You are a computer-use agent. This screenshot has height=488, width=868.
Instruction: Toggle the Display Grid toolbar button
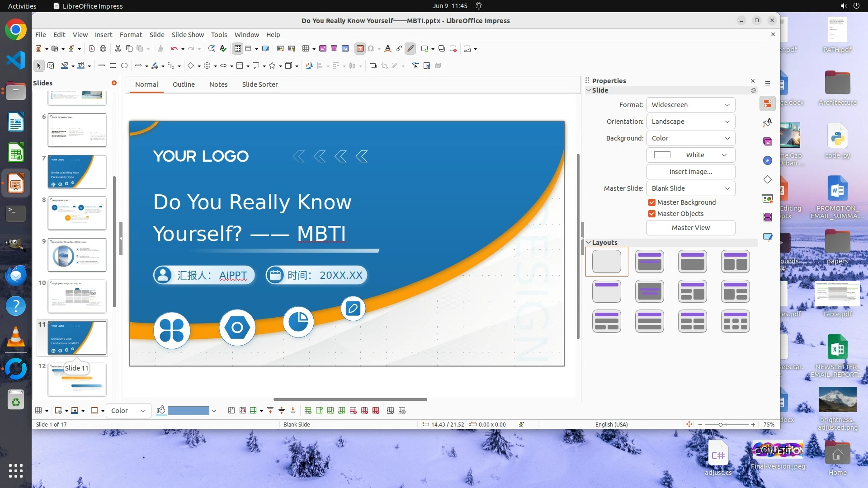click(237, 49)
